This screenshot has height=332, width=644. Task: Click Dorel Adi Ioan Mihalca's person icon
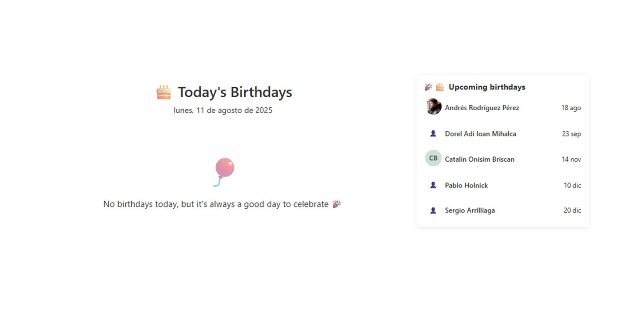point(433,134)
